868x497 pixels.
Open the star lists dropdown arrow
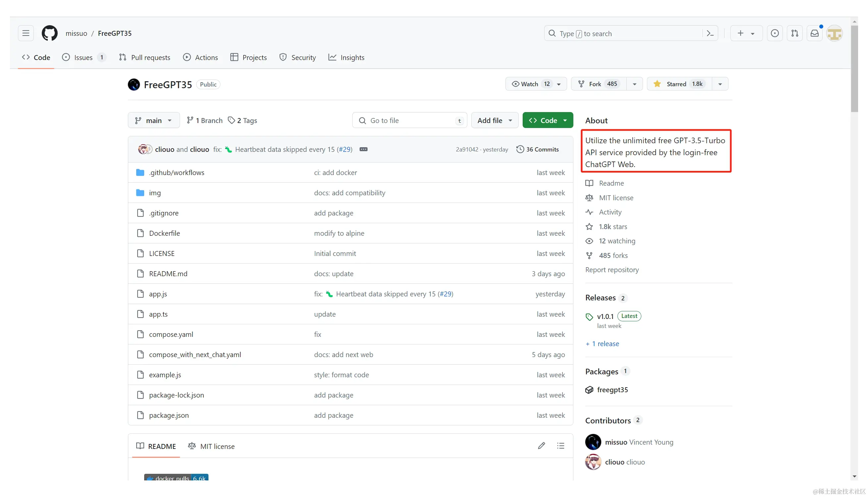pos(720,84)
